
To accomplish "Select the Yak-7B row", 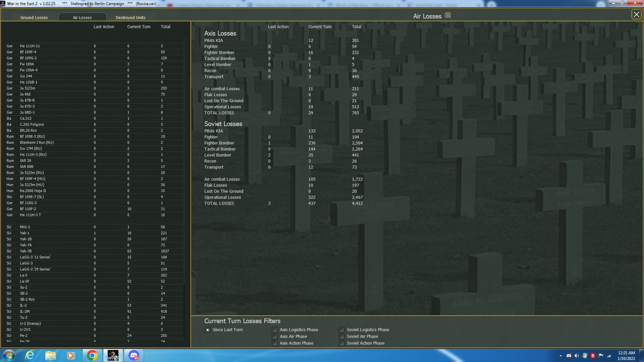I will 95,251.
